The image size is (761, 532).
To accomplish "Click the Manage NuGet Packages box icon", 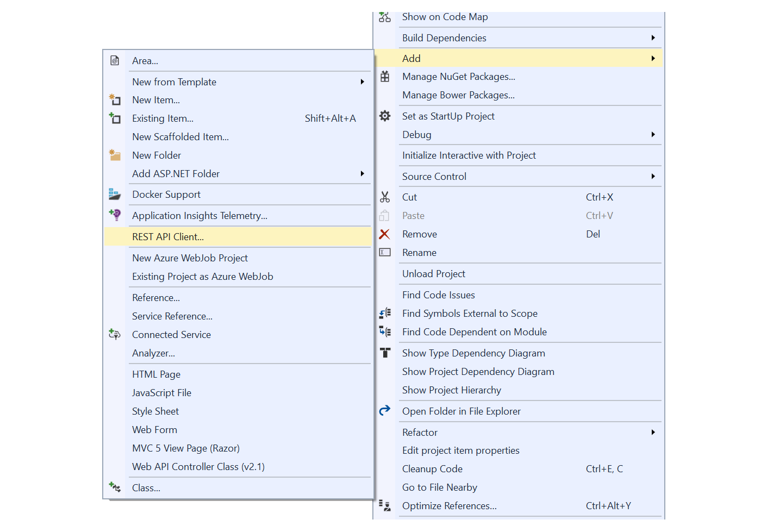I will click(x=385, y=77).
